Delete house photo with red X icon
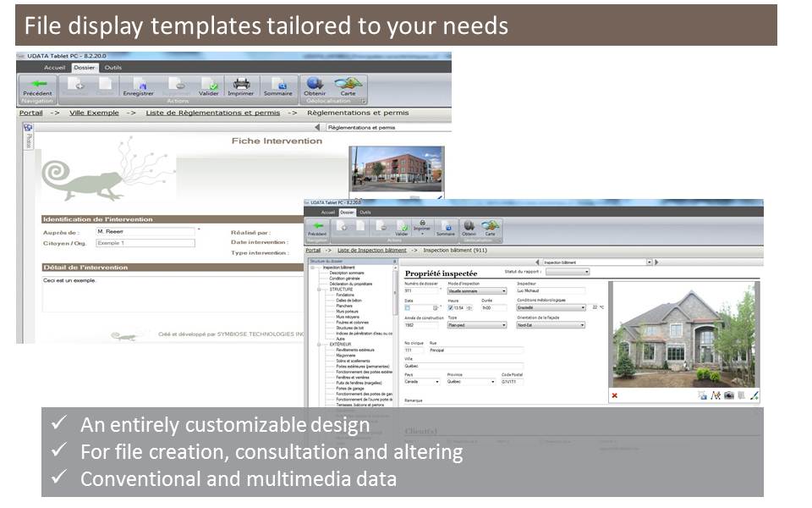Screen dimensions: 812x508 click(615, 395)
